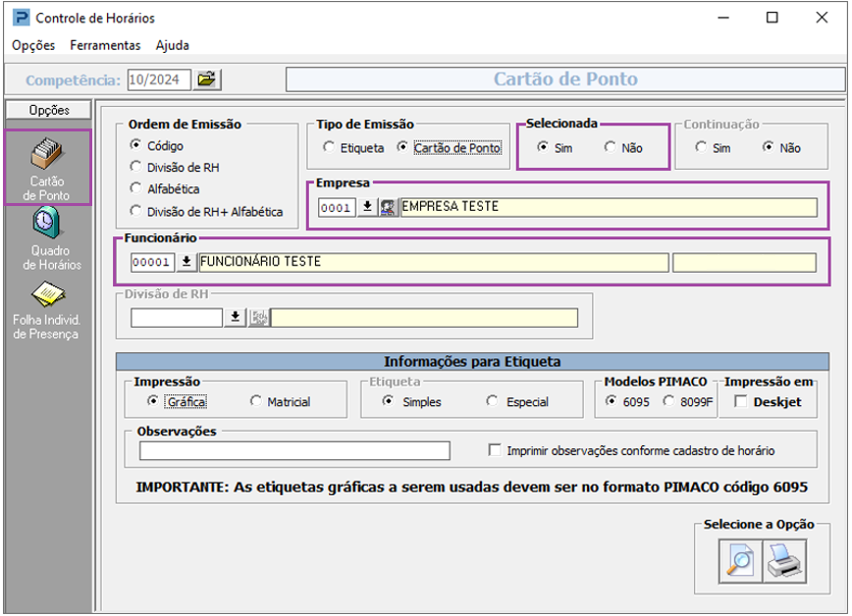The image size is (852, 616).
Task: Check Imprimir observações conforme cadastro de horário
Action: tap(495, 451)
